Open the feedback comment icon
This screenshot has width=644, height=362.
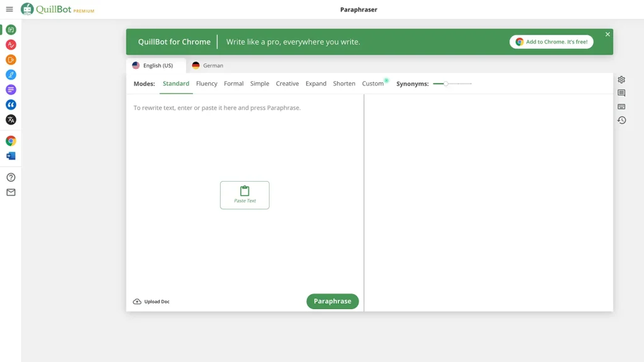point(621,93)
